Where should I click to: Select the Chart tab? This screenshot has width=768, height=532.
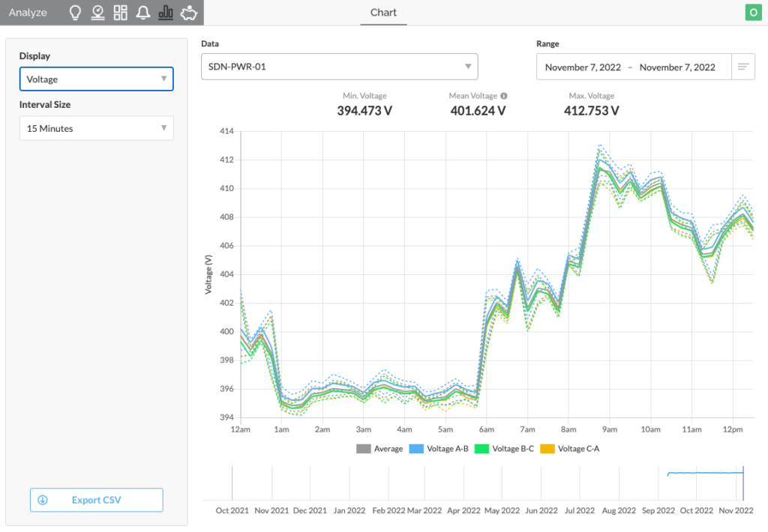pyautogui.click(x=383, y=13)
